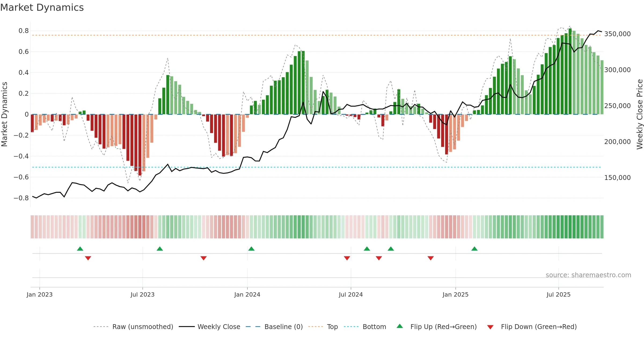Select the last red flip-down triangle near November 2024
The height and width of the screenshot is (362, 644).
pyautogui.click(x=431, y=258)
